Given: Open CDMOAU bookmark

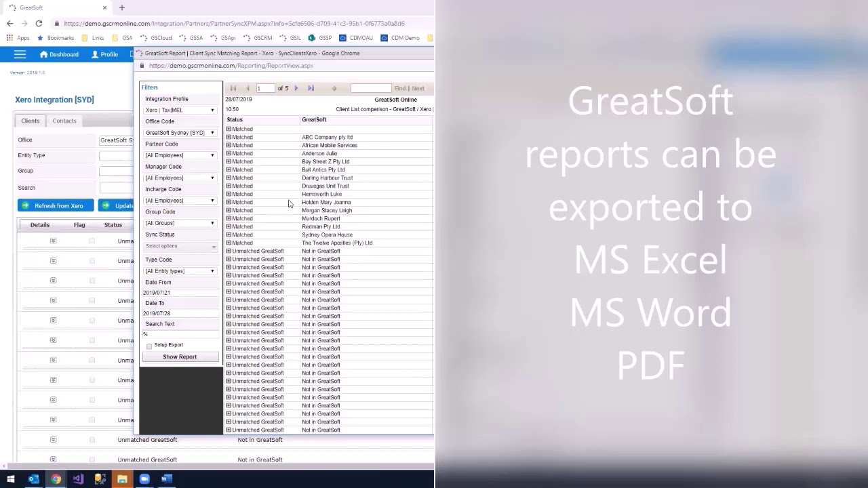Looking at the screenshot, I should (x=356, y=38).
